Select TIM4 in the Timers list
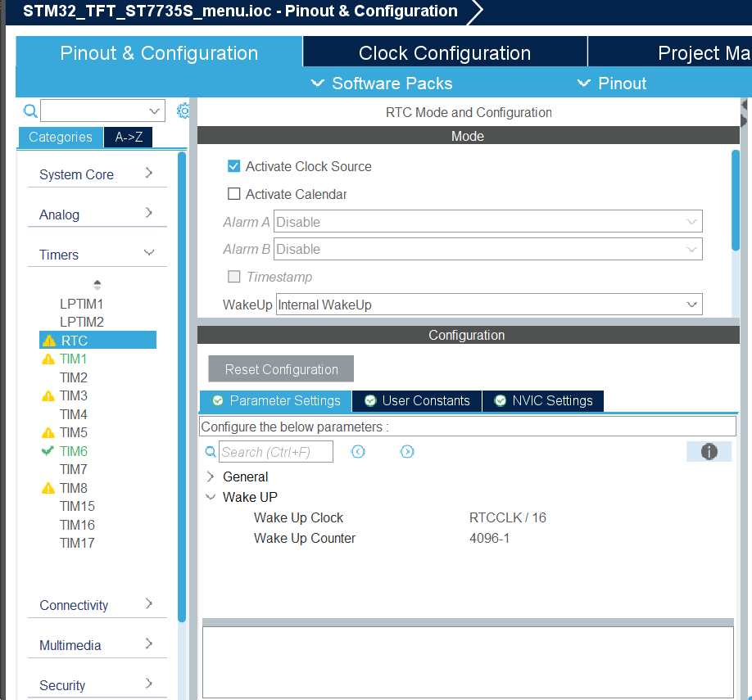 click(74, 414)
